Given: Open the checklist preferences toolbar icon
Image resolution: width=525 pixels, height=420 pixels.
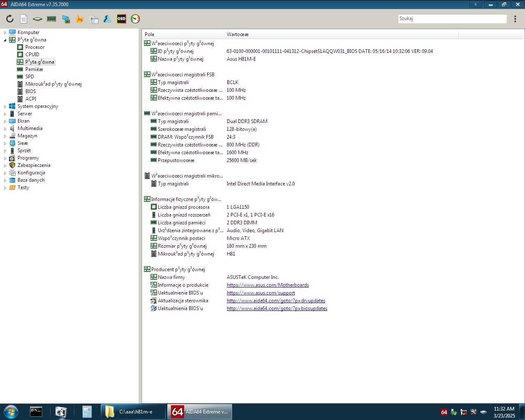Looking at the screenshot, I should (94, 19).
